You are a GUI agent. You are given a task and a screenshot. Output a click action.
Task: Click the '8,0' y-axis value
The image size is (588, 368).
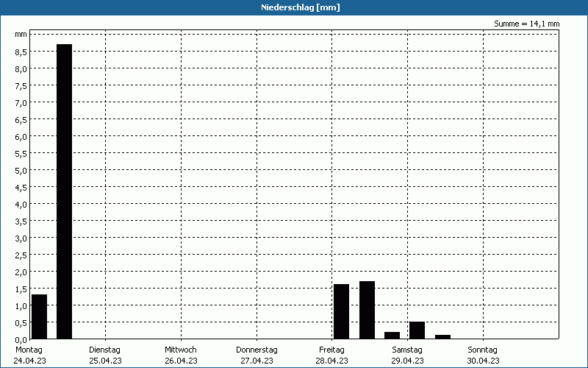[x=21, y=69]
